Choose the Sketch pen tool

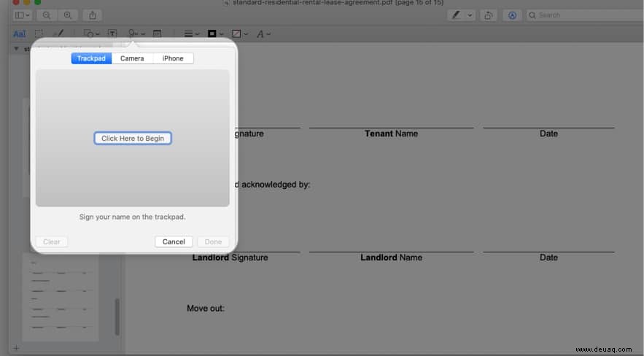pyautogui.click(x=59, y=34)
